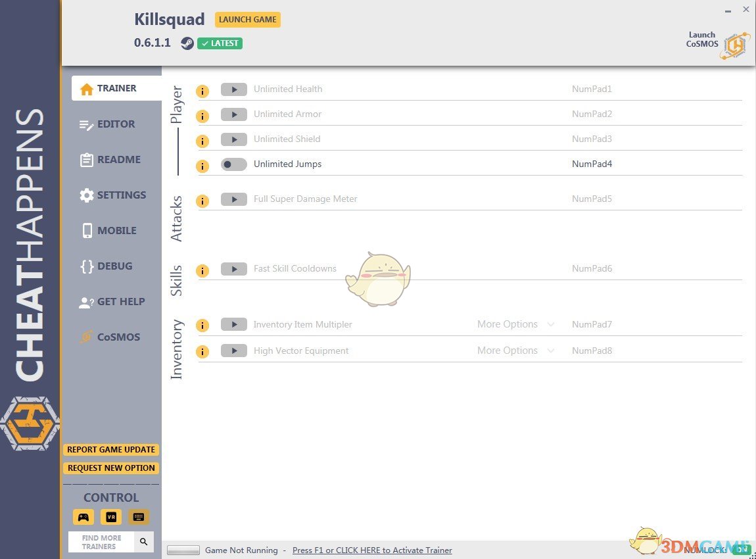
Task: Click the NumPad4 hotkey label
Action: [x=592, y=164]
